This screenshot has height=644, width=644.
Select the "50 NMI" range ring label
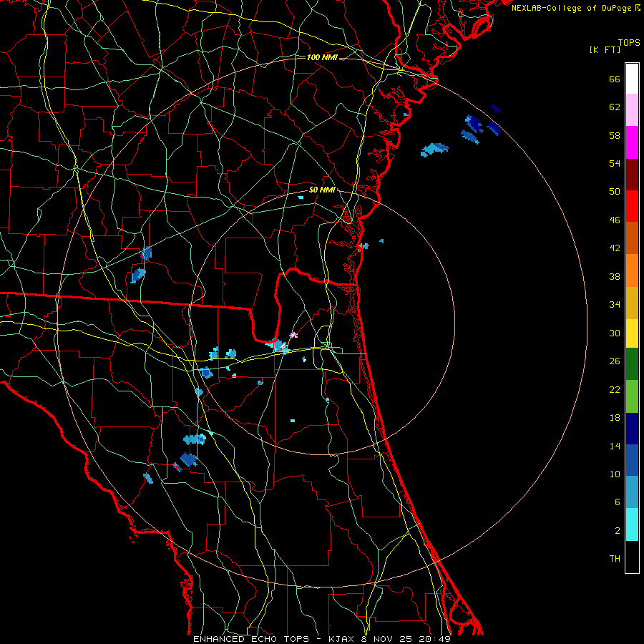(x=322, y=190)
